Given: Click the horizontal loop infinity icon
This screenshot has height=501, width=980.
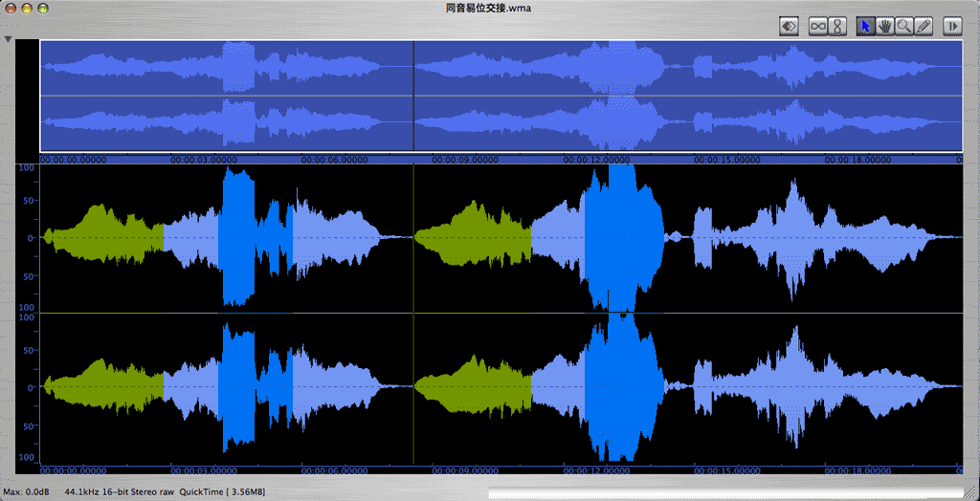Looking at the screenshot, I should [x=818, y=27].
